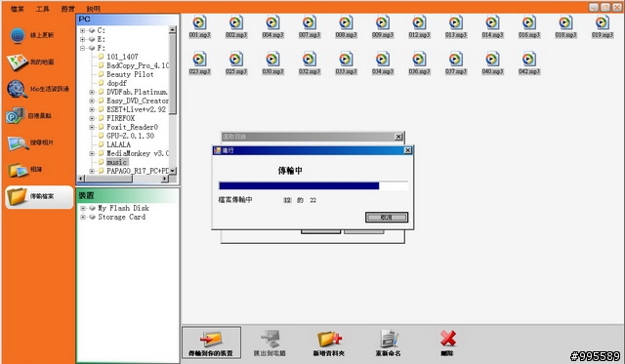
Task: Select the transfer files (傳輸檔案) sidebar item
Action: coord(39,197)
